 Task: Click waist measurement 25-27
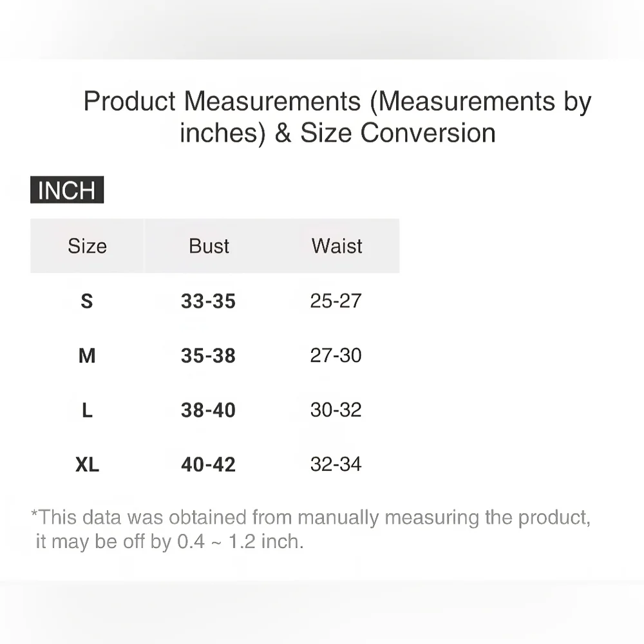[336, 301]
